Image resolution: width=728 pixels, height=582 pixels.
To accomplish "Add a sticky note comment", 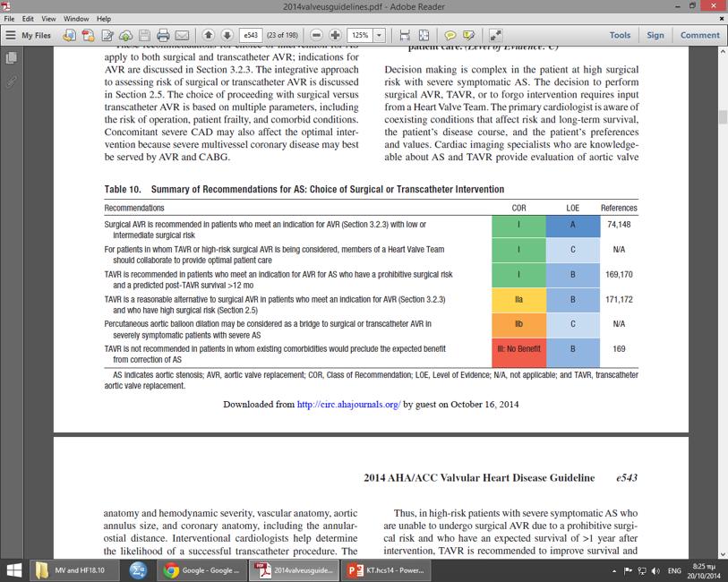I will pos(450,35).
